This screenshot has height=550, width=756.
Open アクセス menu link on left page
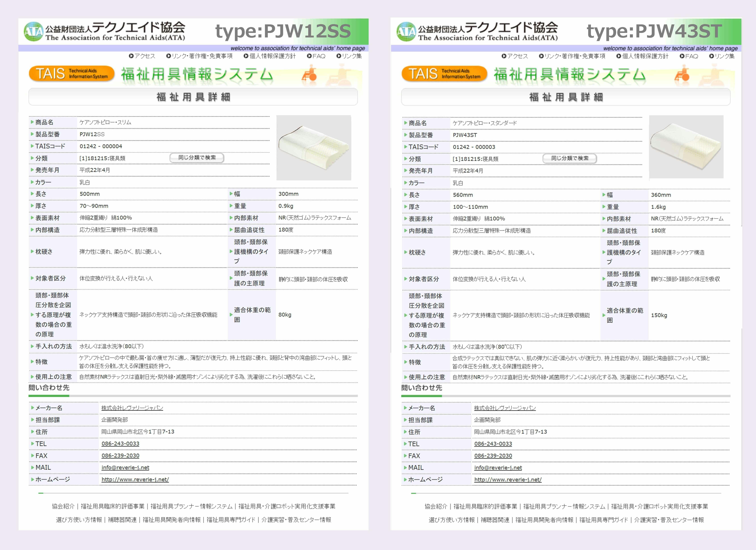click(x=145, y=56)
